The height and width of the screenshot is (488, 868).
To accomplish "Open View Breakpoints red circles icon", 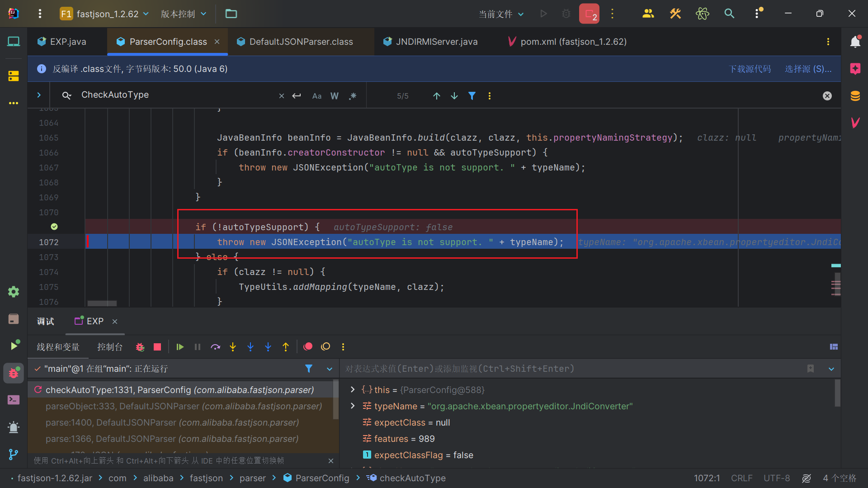I will pyautogui.click(x=308, y=347).
